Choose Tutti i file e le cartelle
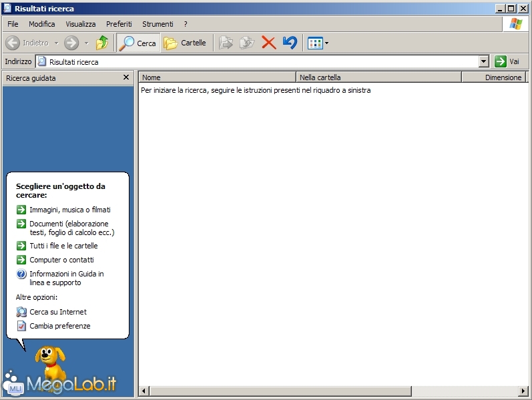The image size is (532, 400). [x=63, y=246]
